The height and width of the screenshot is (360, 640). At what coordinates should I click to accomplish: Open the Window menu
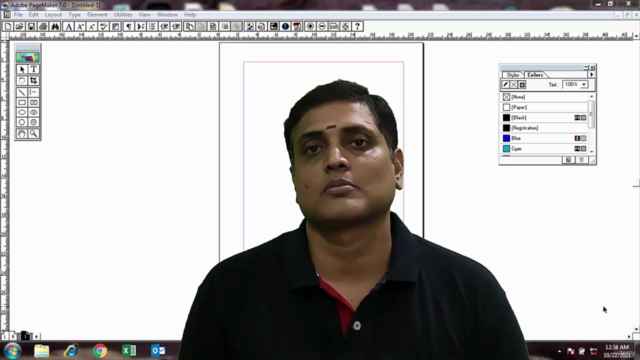[167, 15]
